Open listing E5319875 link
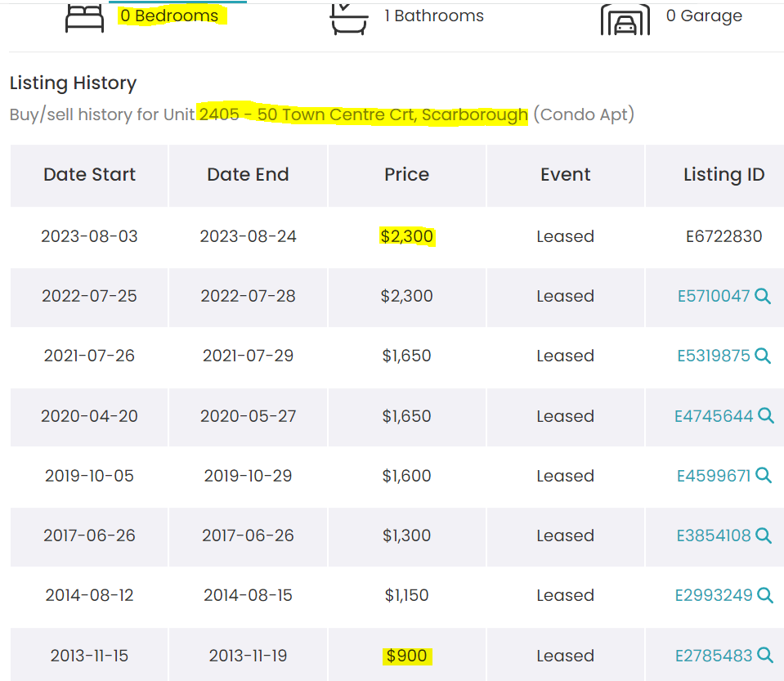Viewport: 784px width, 681px height. [x=714, y=356]
